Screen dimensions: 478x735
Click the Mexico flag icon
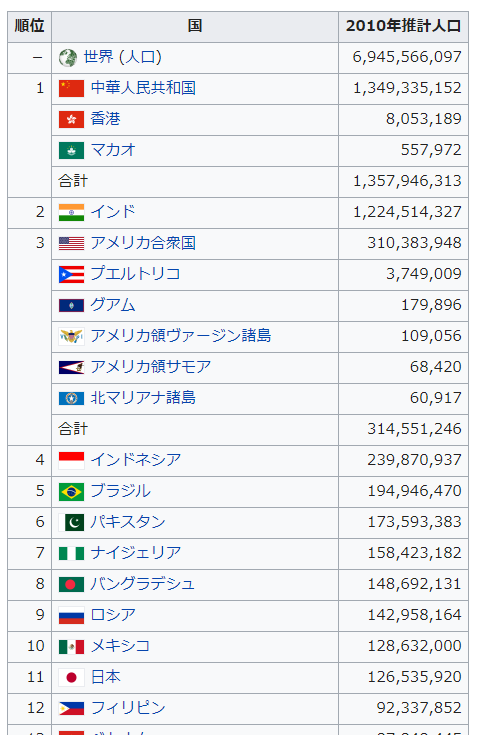(x=71, y=647)
